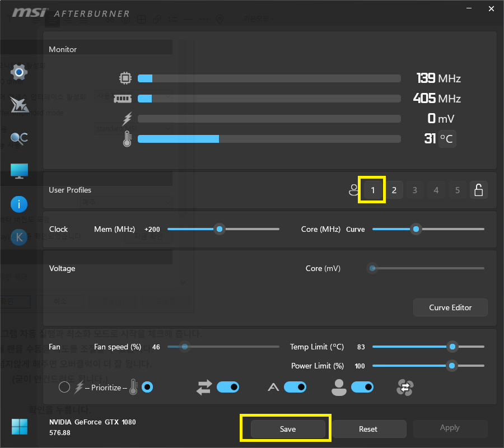Viewport: 504px width, 448px height.
Task: Click the Core (mV) voltage slider handle
Action: [372, 268]
